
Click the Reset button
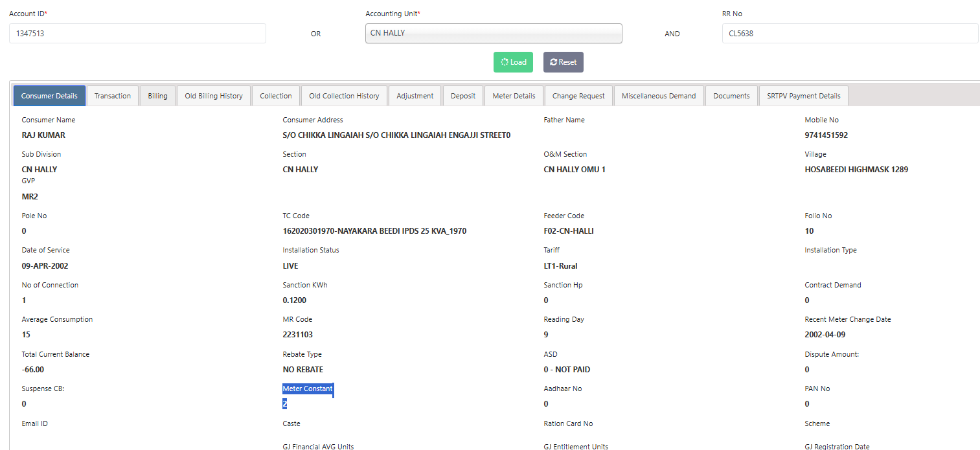tap(564, 62)
